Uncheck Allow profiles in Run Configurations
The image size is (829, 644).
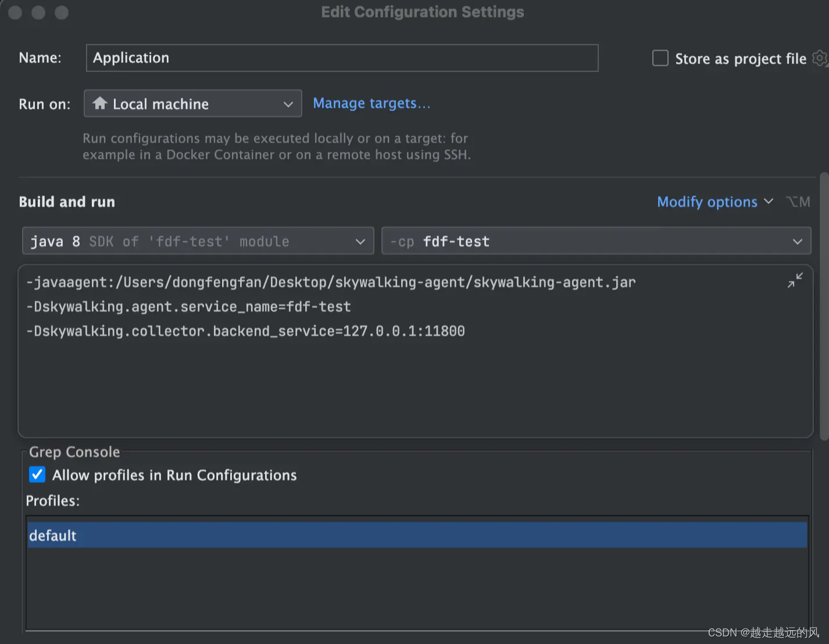point(37,475)
